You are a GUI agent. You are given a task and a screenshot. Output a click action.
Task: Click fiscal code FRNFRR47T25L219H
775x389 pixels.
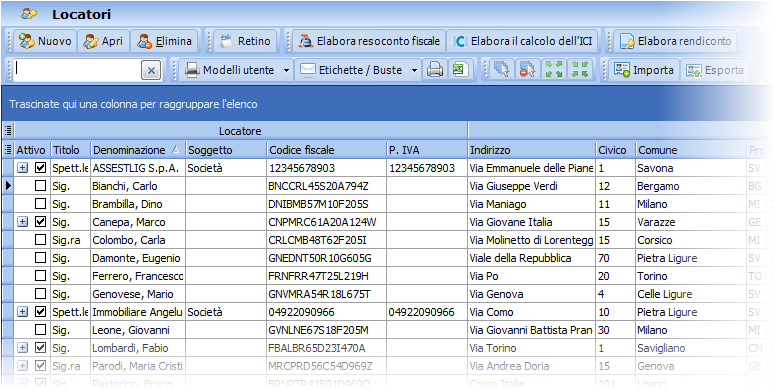tap(327, 276)
